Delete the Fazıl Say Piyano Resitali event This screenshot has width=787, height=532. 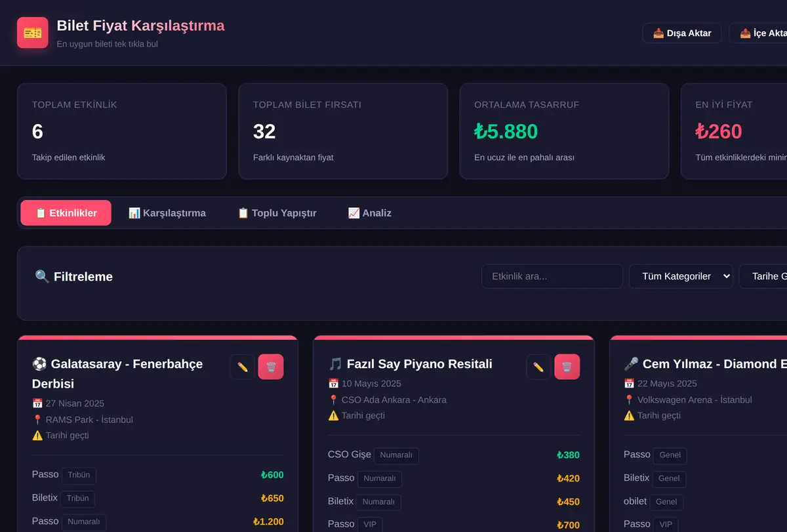(x=567, y=367)
